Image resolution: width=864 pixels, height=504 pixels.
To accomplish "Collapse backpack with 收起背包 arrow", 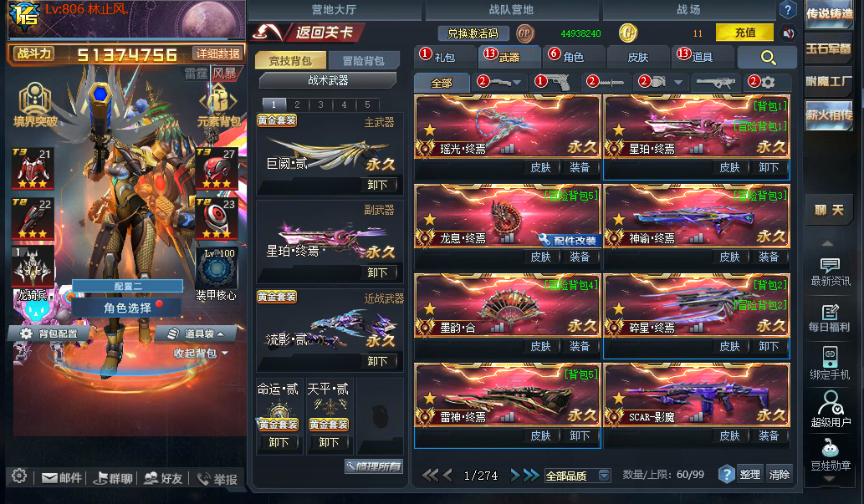I will pyautogui.click(x=201, y=353).
